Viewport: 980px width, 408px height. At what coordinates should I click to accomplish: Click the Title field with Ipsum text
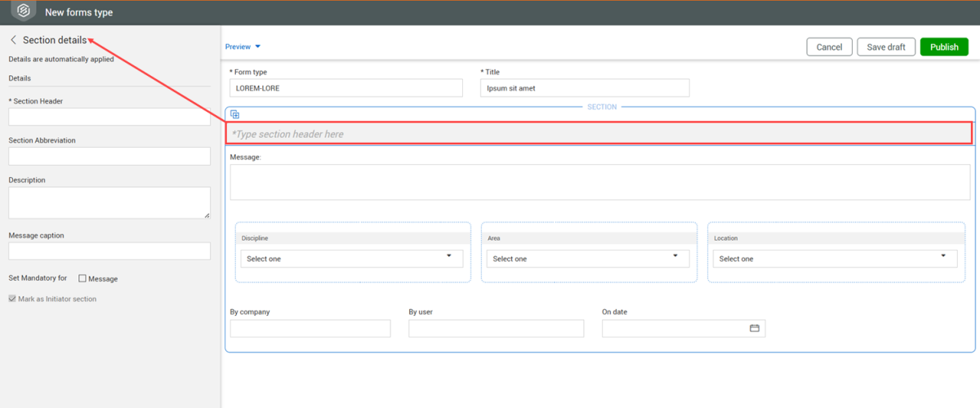pos(584,88)
